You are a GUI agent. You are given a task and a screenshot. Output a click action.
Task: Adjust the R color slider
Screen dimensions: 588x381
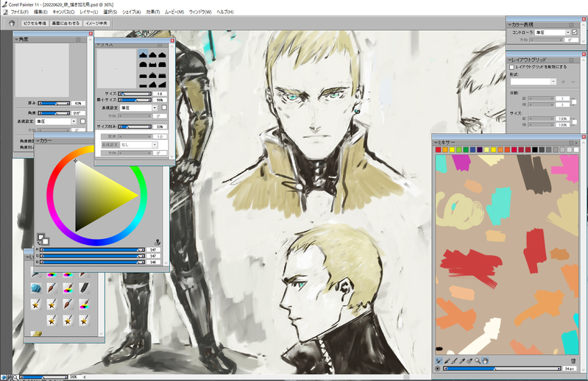[93, 249]
